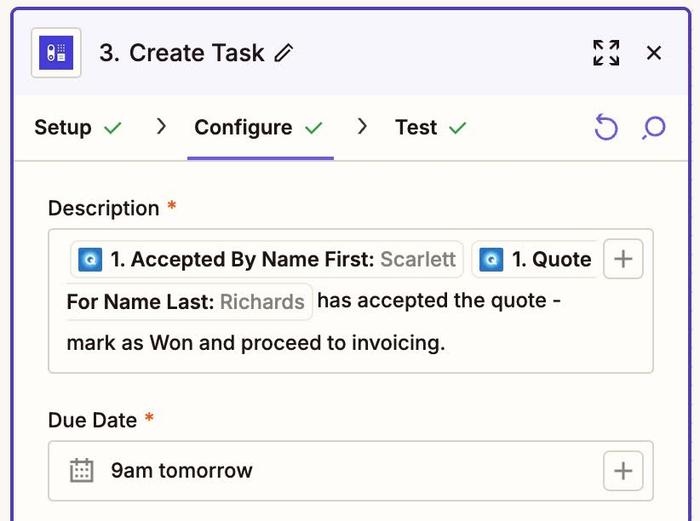The image size is (700, 521).
Task: Click the Due Date calendar icon
Action: coord(81,471)
